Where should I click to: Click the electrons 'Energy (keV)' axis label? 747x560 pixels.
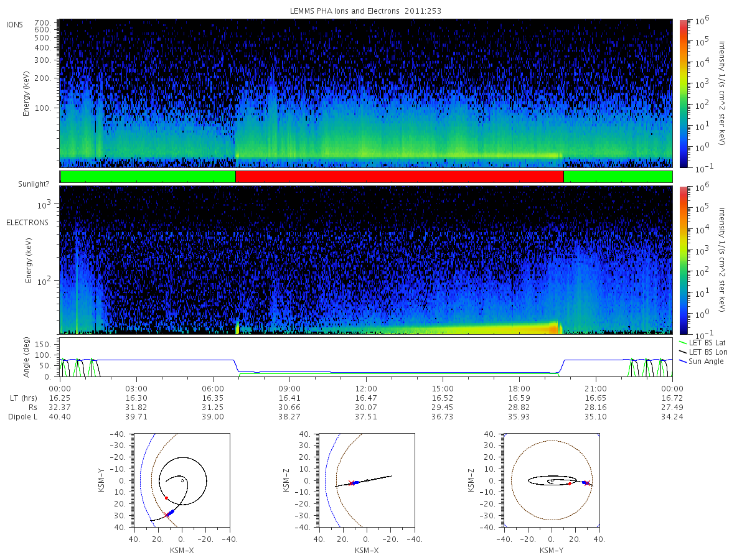click(29, 260)
